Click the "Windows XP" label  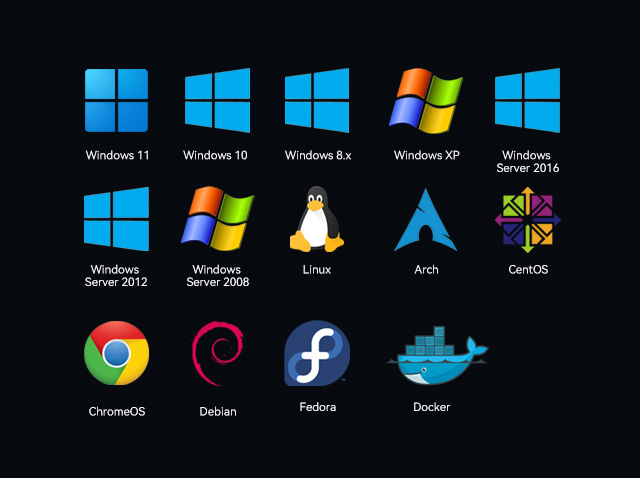[427, 155]
